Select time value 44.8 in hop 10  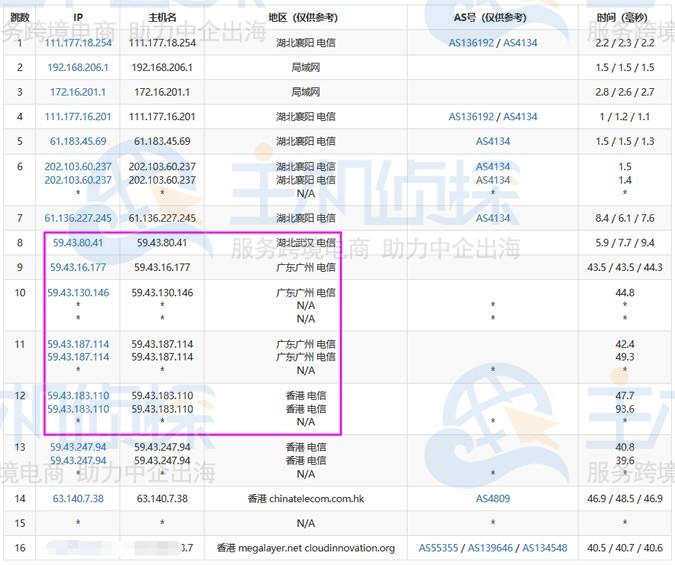tap(625, 292)
